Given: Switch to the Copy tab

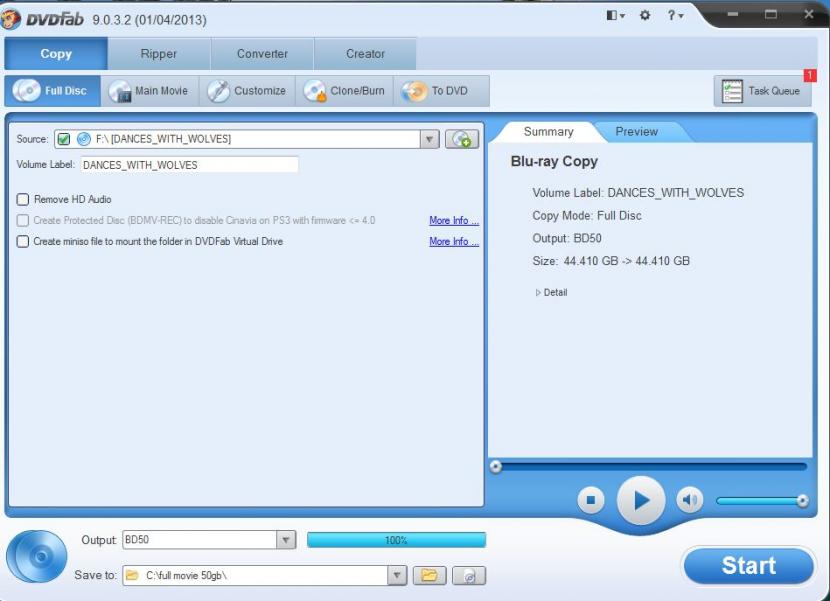Looking at the screenshot, I should [x=56, y=53].
